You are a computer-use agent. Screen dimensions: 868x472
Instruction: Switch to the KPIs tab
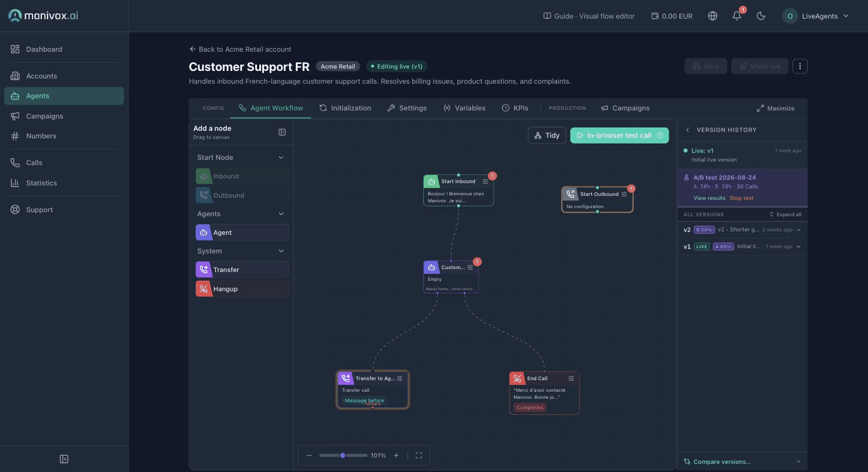point(515,108)
